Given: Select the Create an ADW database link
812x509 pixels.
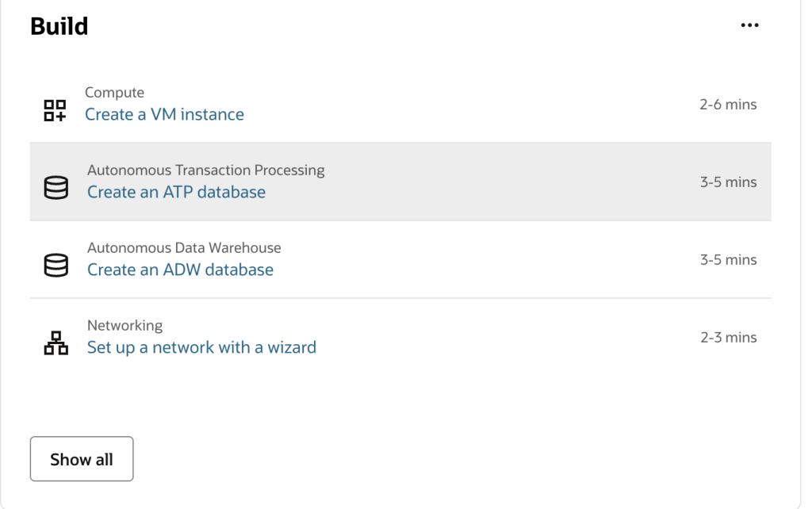Looking at the screenshot, I should point(180,270).
